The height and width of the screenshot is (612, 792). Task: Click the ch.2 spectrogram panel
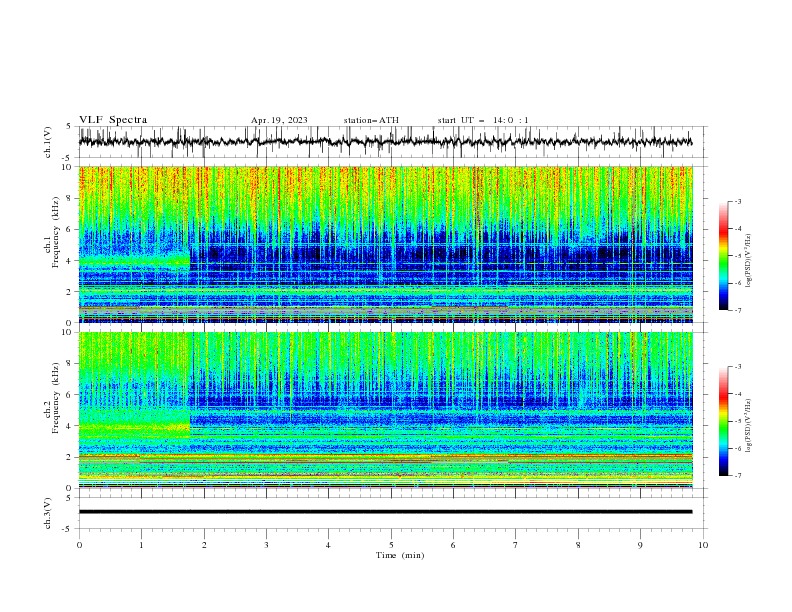(x=385, y=410)
